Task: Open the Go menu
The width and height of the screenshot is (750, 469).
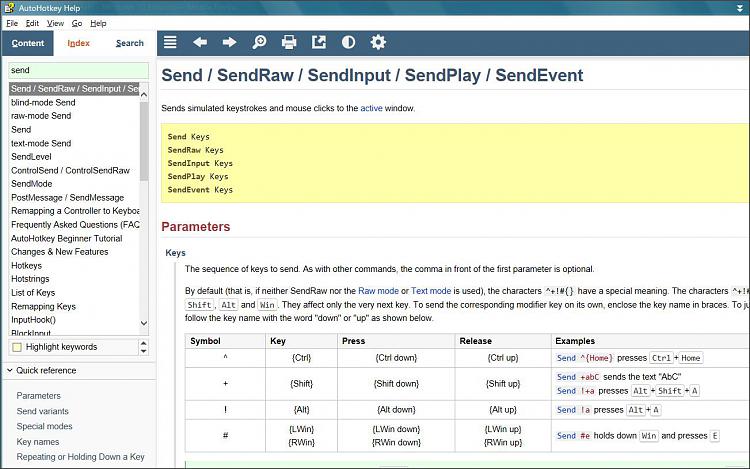Action: (x=77, y=23)
